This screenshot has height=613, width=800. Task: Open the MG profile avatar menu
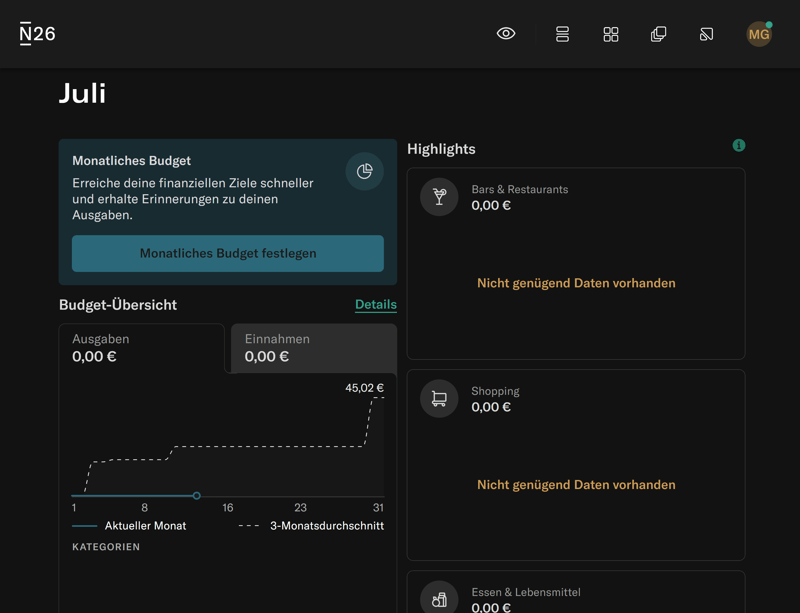tap(759, 34)
